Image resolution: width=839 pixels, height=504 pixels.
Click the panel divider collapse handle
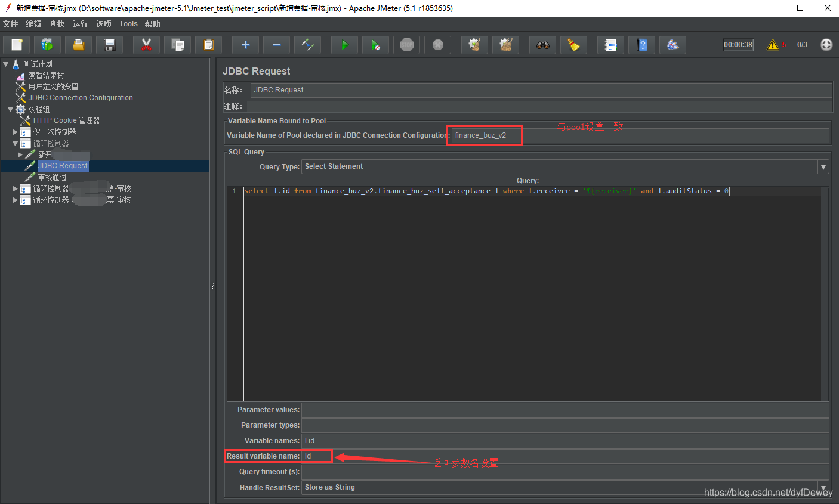(213, 286)
